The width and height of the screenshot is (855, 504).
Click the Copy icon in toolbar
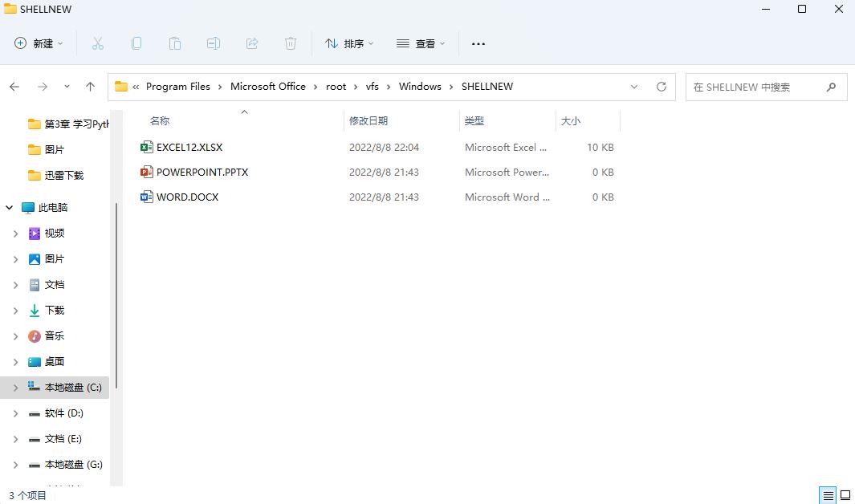click(136, 43)
